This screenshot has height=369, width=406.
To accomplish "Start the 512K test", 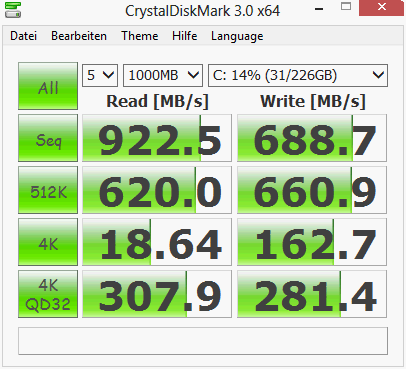I will pos(48,190).
